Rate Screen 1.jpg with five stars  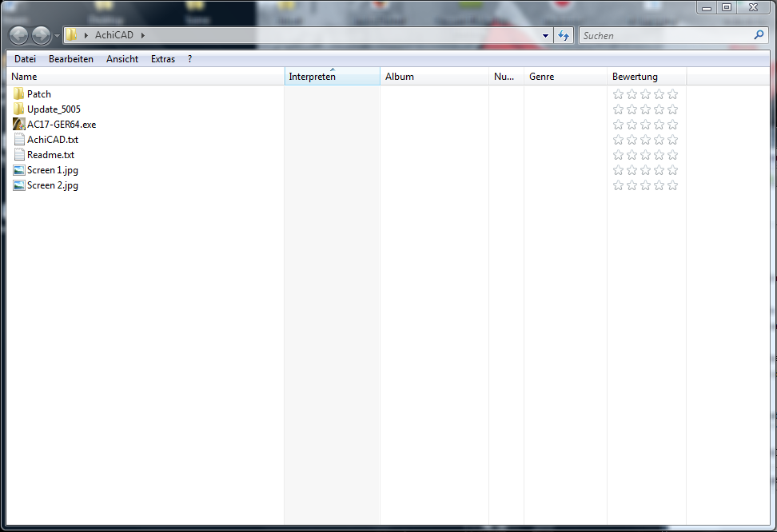tap(672, 170)
